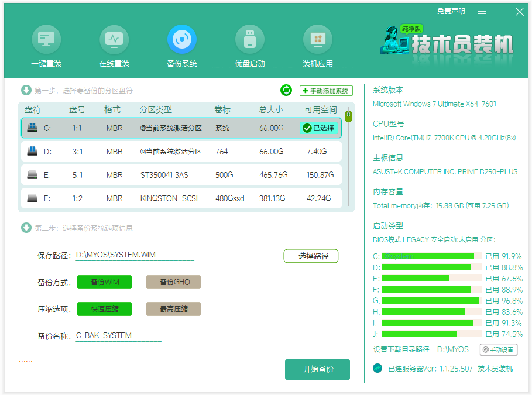
Task: Click the 已连服务器Ver: 1.1.25.507 status text
Action: pos(430,369)
